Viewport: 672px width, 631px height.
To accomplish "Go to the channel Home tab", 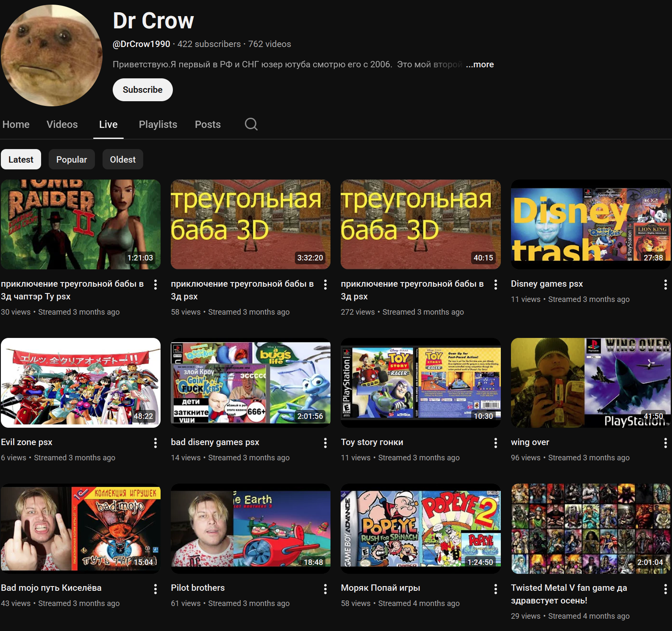I will click(x=16, y=125).
